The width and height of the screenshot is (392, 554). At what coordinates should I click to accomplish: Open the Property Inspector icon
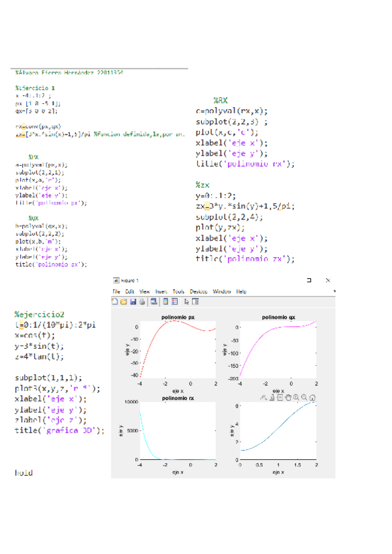[x=195, y=302]
